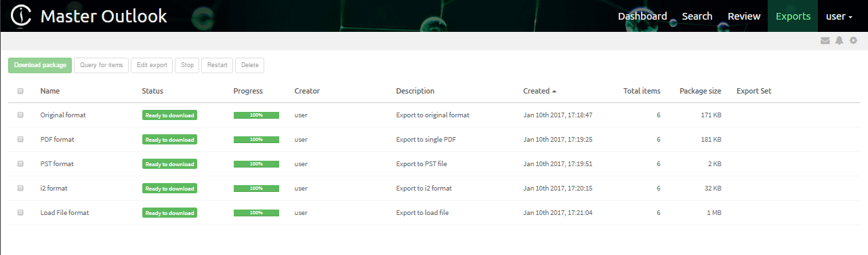
Task: Click the Edit export button
Action: [152, 65]
